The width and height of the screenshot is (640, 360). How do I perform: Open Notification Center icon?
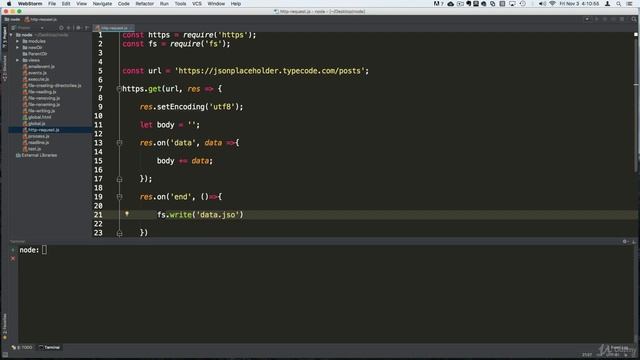(x=629, y=4)
